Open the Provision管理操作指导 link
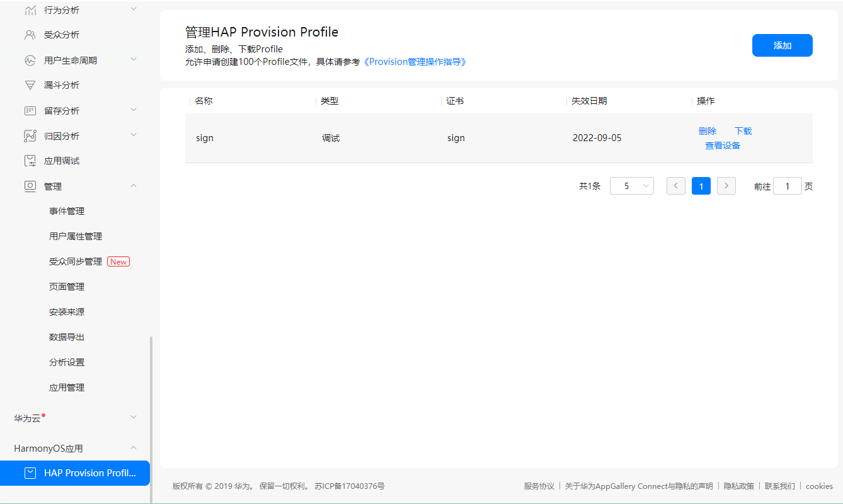This screenshot has width=843, height=504. click(415, 62)
